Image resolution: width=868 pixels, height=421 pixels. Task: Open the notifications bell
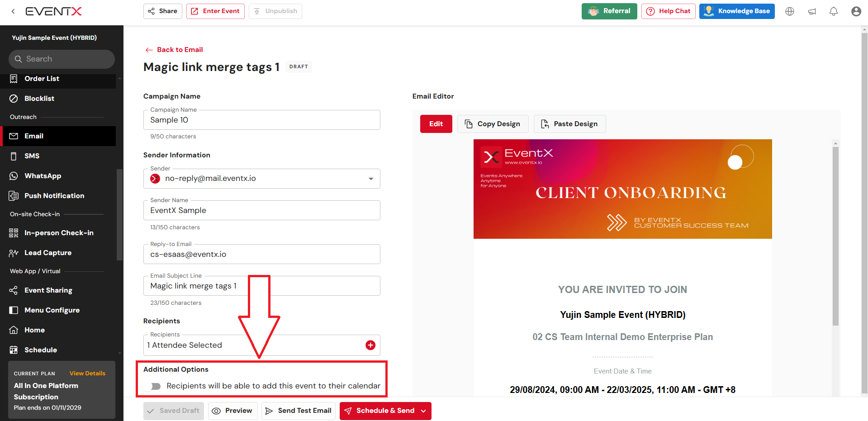tap(834, 11)
